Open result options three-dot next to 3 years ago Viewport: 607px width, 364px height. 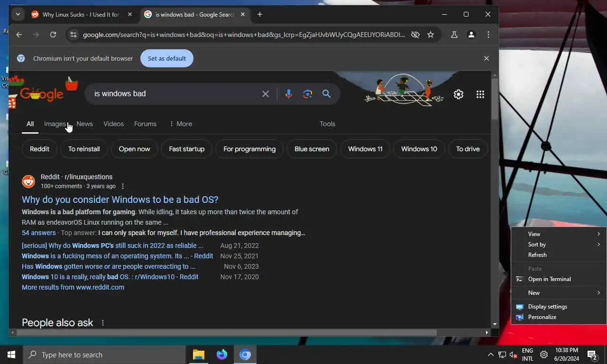[123, 186]
